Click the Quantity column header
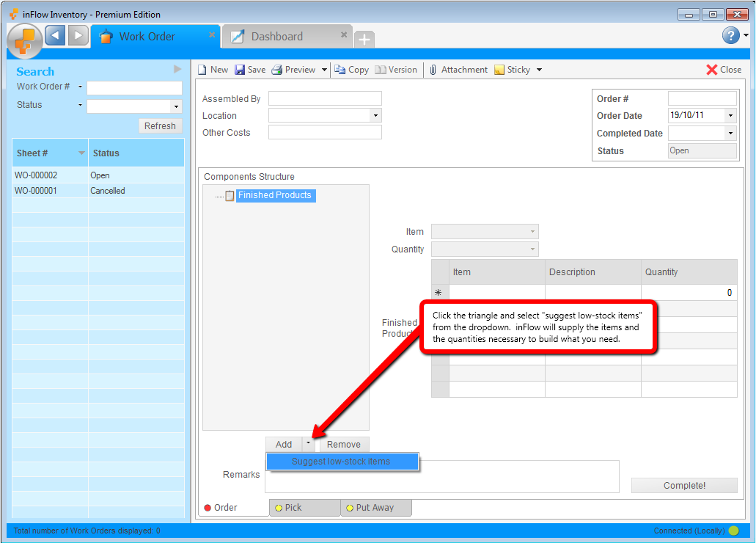This screenshot has width=756, height=543. coord(689,271)
